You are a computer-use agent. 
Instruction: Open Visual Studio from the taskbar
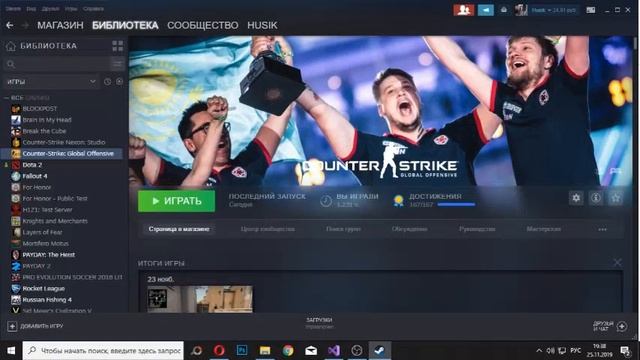point(334,350)
